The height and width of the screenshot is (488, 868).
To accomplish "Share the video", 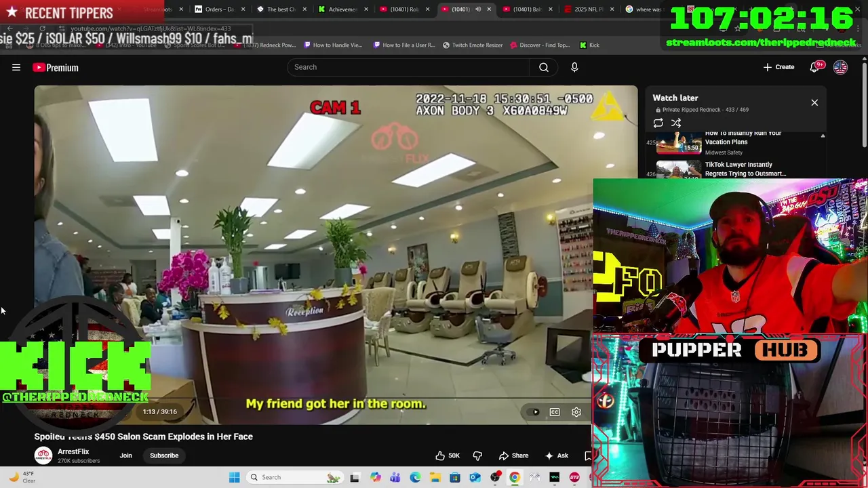I will tap(513, 455).
